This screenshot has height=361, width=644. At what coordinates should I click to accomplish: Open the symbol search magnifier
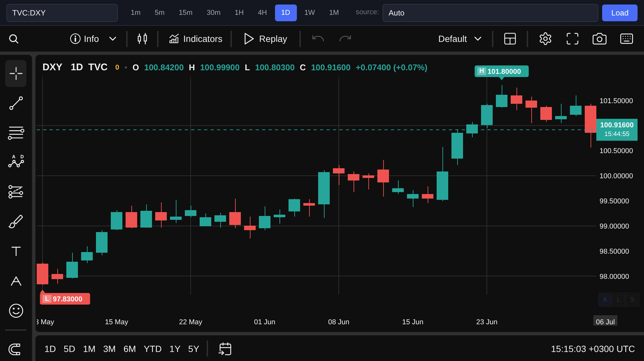tap(14, 39)
